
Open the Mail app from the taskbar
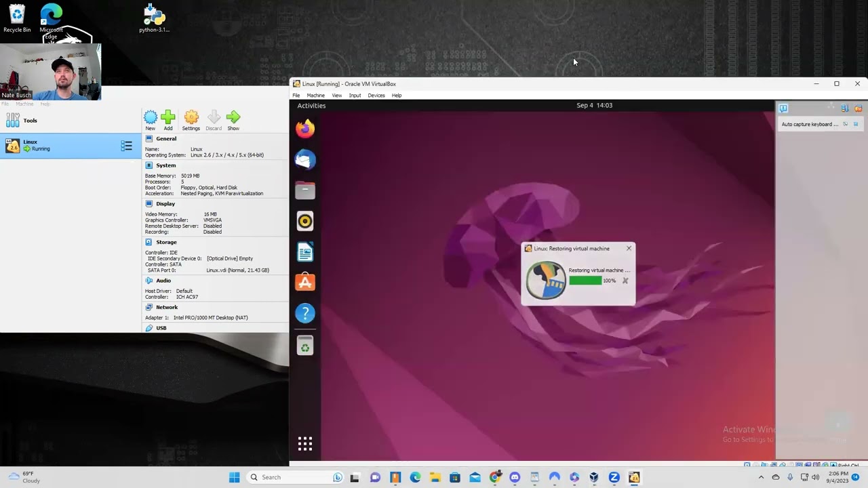pyautogui.click(x=475, y=477)
